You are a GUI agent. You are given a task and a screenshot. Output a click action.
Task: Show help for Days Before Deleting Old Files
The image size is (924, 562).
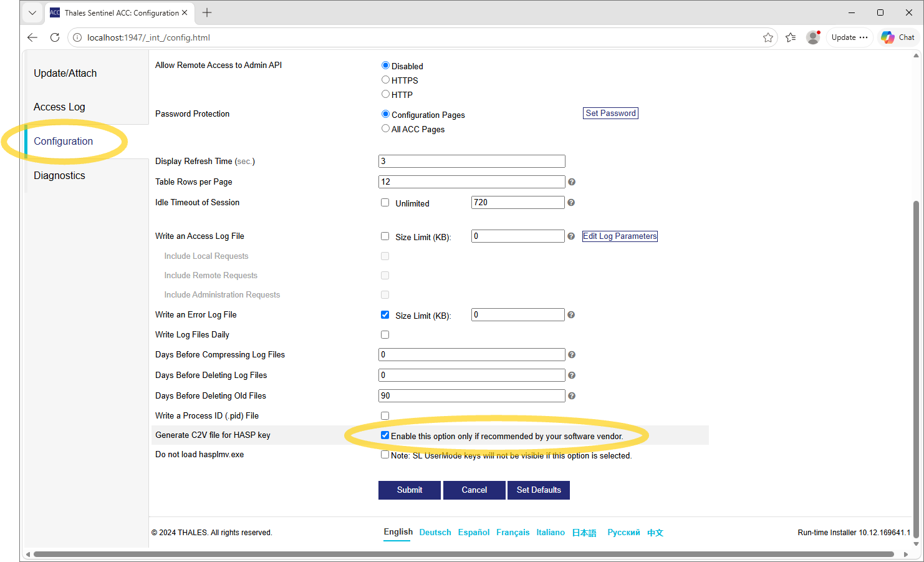point(572,396)
